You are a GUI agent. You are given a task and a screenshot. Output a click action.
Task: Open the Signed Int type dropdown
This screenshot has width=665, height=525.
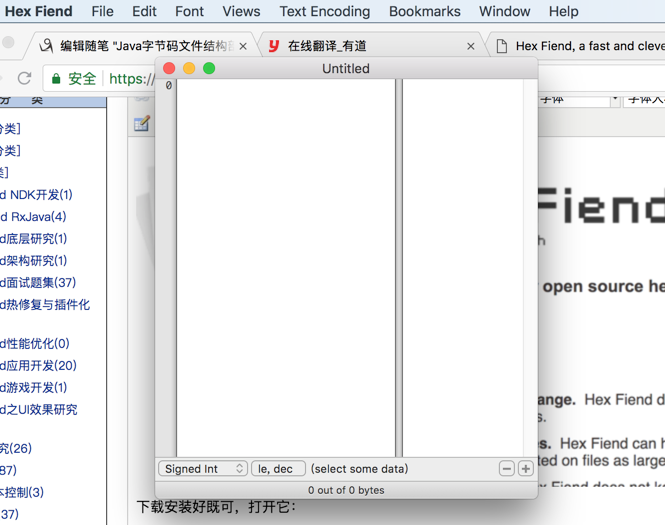(x=203, y=469)
